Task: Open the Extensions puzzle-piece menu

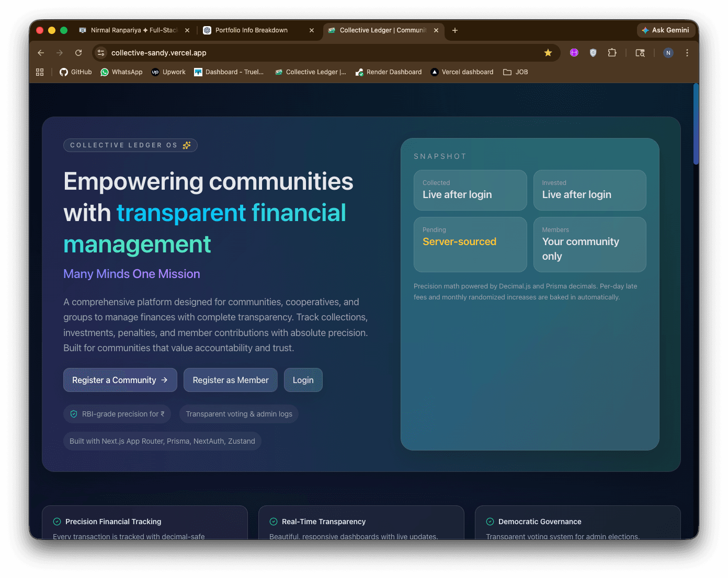Action: [612, 53]
